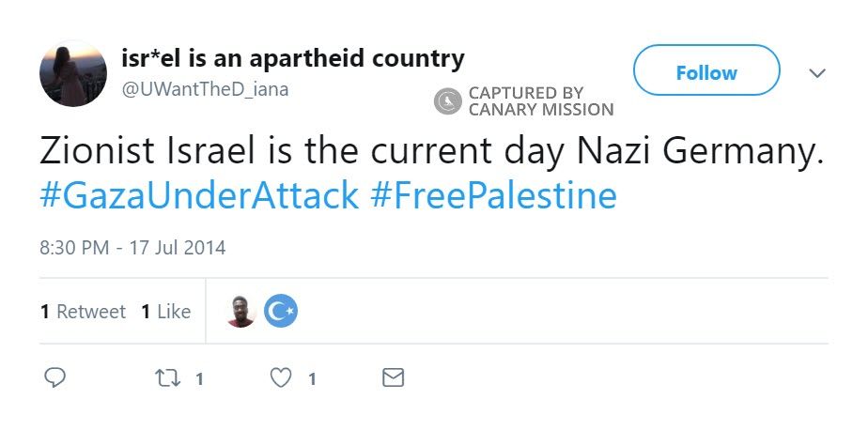Image resolution: width=868 pixels, height=430 pixels.
Task: Open the 8:30 PM - 17 Jul 2014 timestamp
Action: [132, 249]
